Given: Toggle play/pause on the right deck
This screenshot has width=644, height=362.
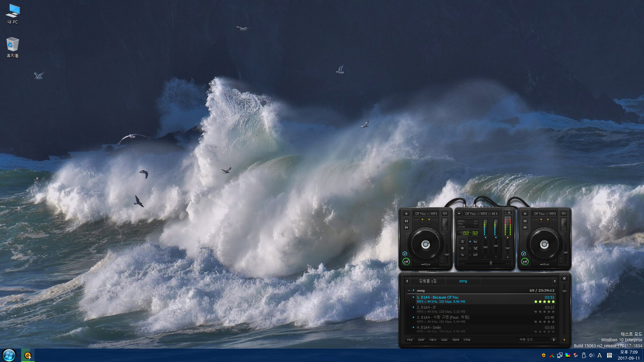Looking at the screenshot, I should point(525,261).
